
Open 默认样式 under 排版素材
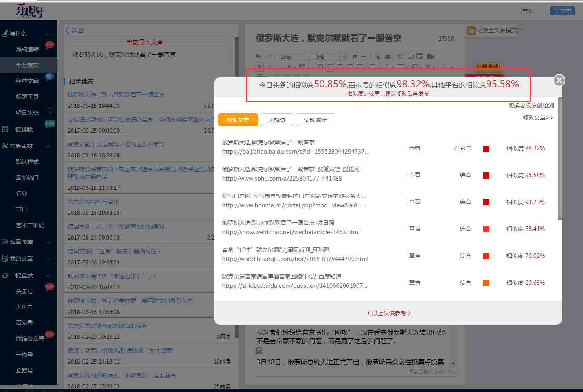[x=27, y=162]
